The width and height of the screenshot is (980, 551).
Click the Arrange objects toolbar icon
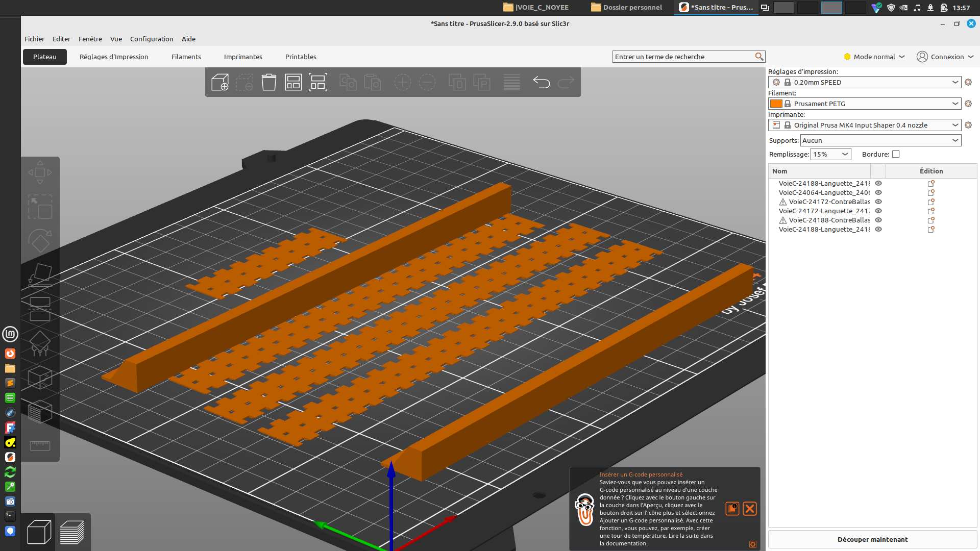[293, 82]
